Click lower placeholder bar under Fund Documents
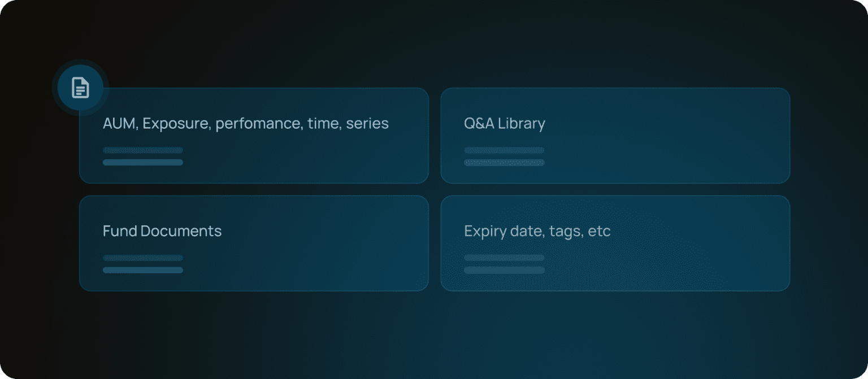This screenshot has width=868, height=379. tap(143, 270)
